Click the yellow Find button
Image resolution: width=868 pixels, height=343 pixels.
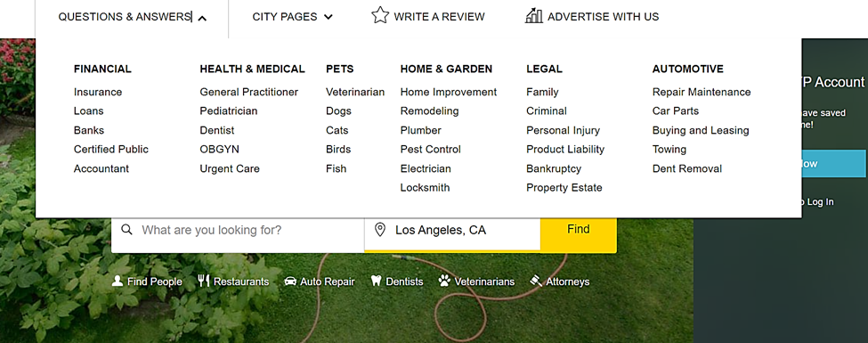(x=579, y=229)
